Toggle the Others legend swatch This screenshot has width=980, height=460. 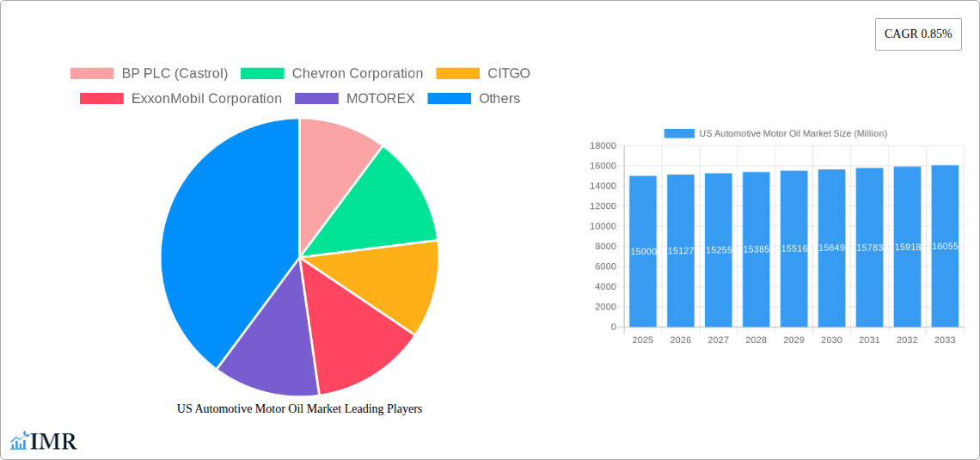pos(450,99)
